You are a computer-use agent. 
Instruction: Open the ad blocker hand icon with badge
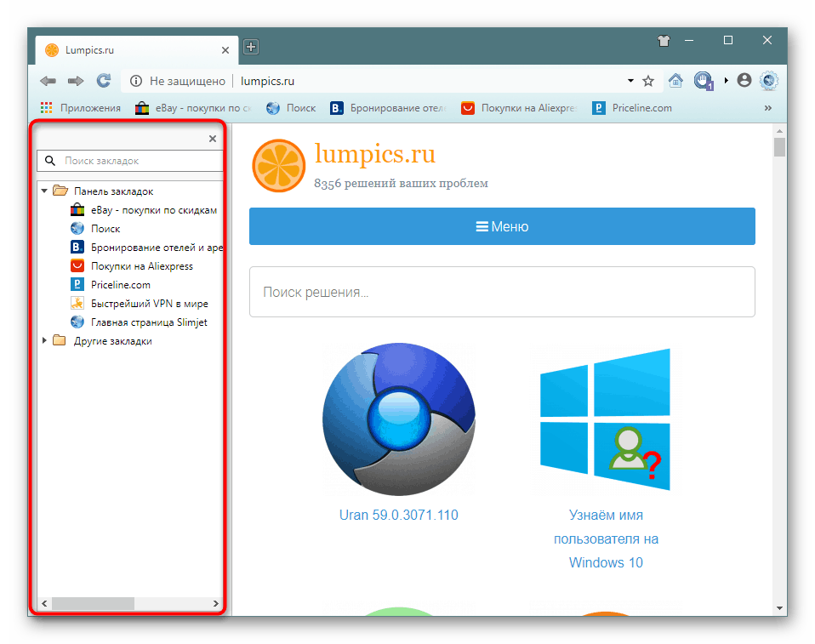click(703, 79)
